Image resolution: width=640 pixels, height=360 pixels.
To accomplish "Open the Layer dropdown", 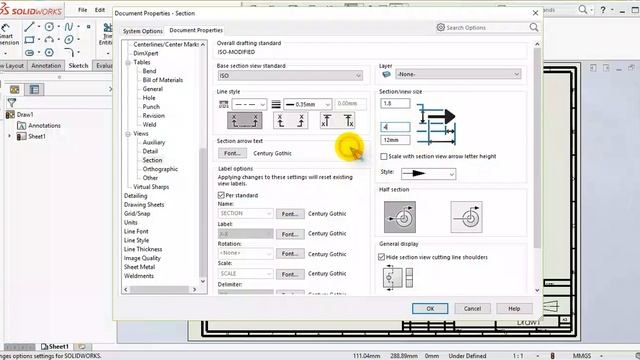I will [458, 74].
